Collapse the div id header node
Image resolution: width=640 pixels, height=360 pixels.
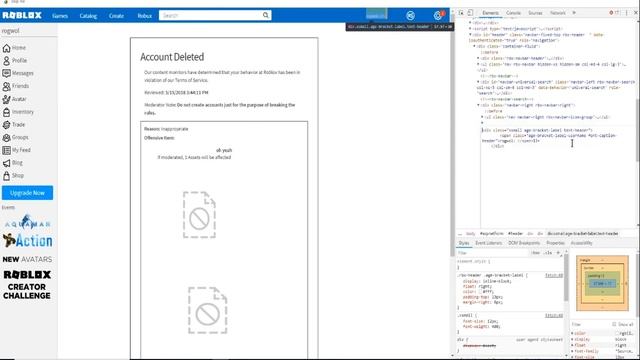point(470,35)
